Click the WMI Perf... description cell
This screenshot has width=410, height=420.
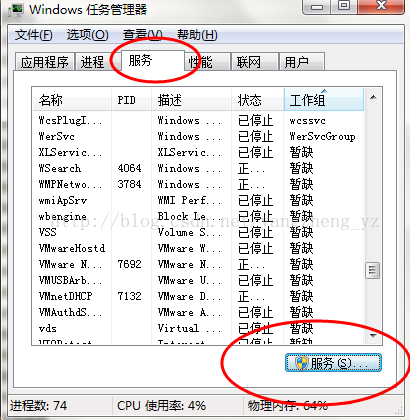pos(189,200)
